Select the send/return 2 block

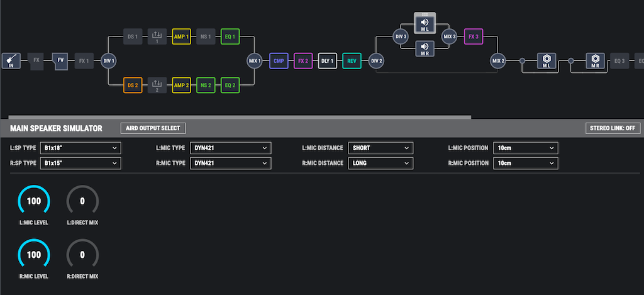pos(157,85)
